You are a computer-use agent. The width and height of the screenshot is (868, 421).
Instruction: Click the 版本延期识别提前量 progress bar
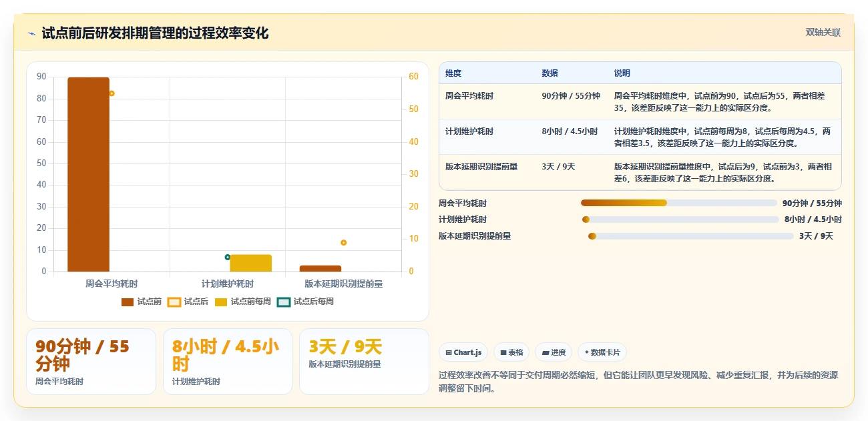[690, 236]
